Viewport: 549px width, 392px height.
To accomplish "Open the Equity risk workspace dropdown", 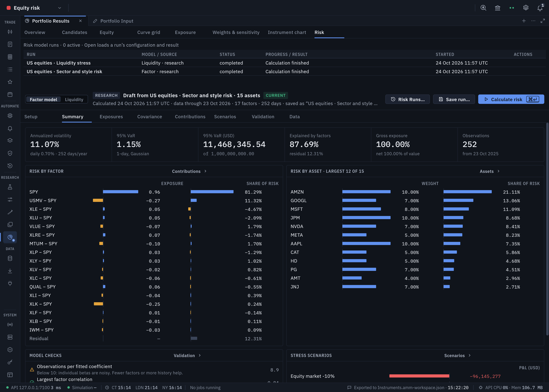I will [x=34, y=8].
